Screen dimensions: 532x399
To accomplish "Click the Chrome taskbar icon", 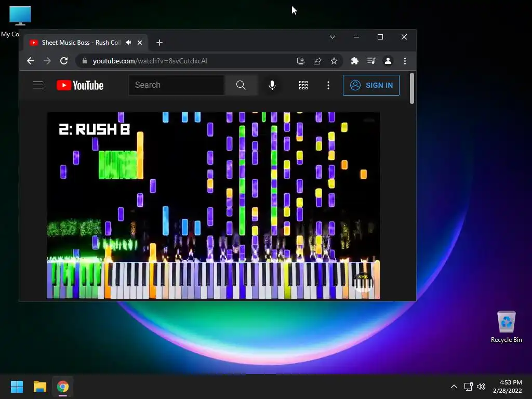I will pos(63,387).
